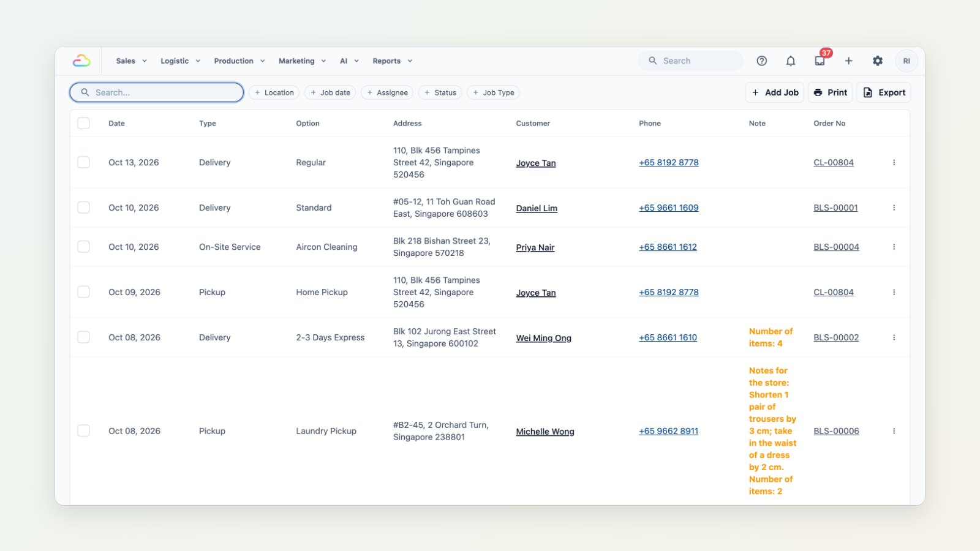
Task: Select checkbox for Daniel Lim row
Action: [x=84, y=208]
